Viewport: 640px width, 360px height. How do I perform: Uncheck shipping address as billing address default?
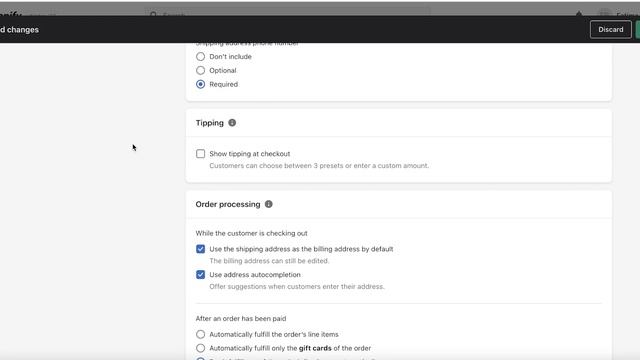point(200,249)
